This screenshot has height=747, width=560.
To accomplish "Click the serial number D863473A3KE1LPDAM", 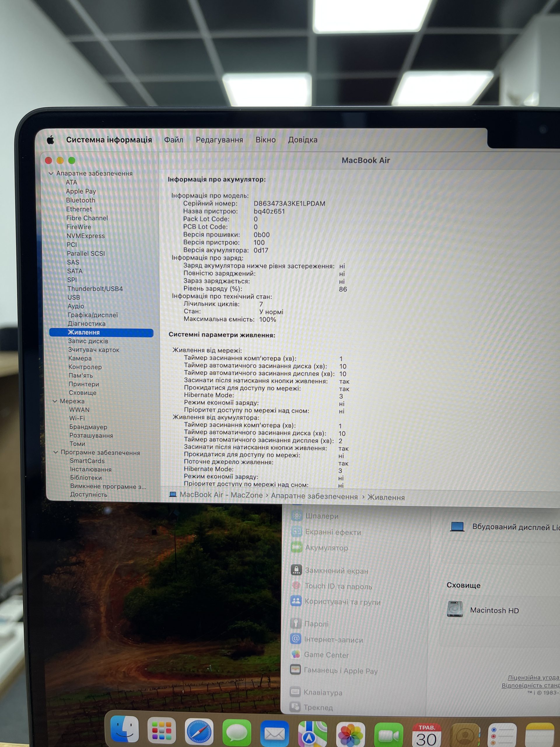I will (289, 203).
